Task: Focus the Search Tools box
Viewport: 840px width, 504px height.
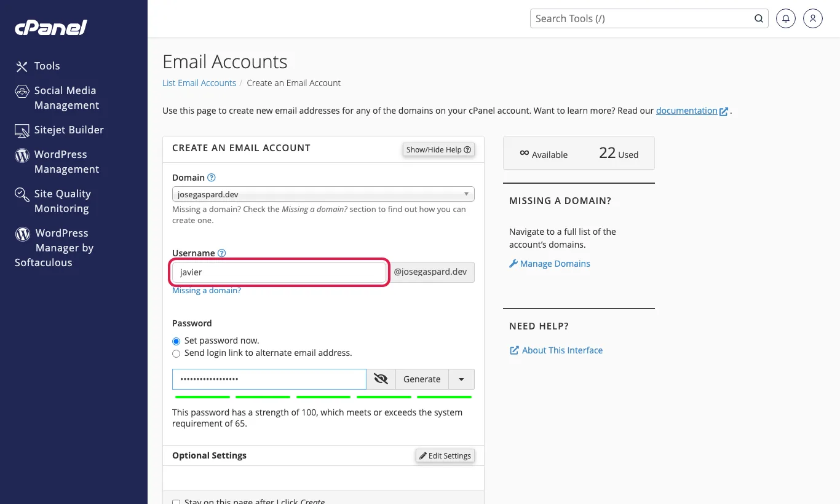Action: pos(649,18)
